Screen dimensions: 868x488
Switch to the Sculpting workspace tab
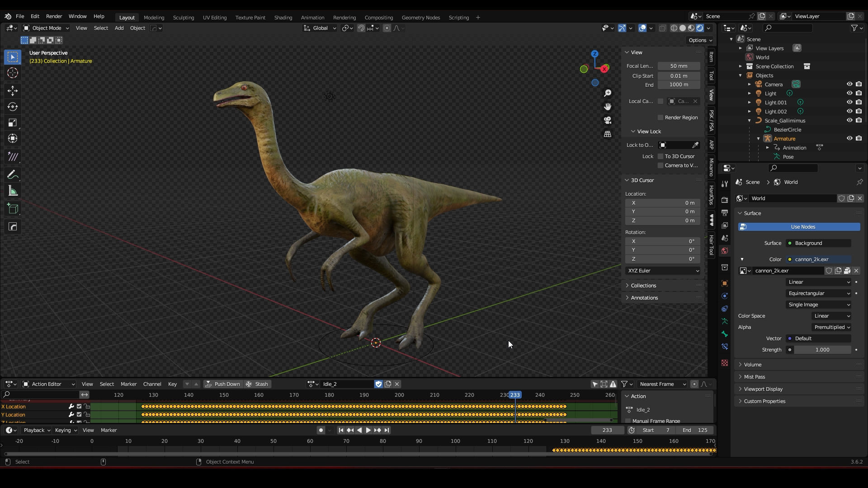point(184,18)
